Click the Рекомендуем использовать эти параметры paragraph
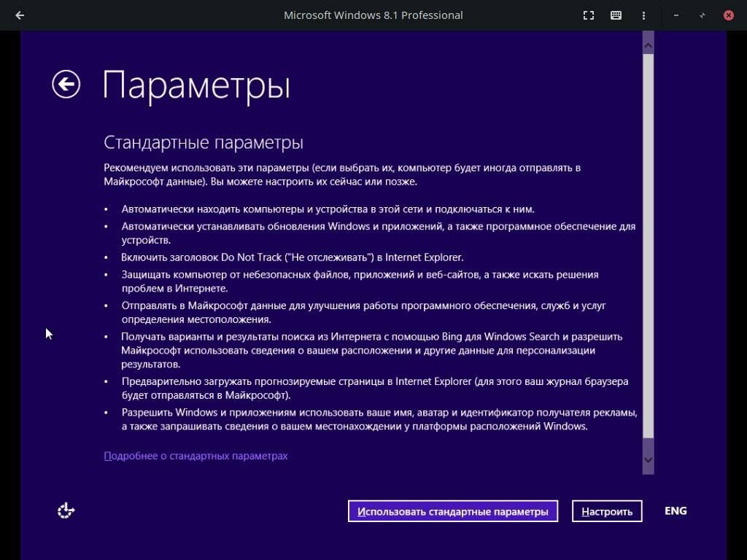Screen dimensions: 747x560 [x=342, y=174]
